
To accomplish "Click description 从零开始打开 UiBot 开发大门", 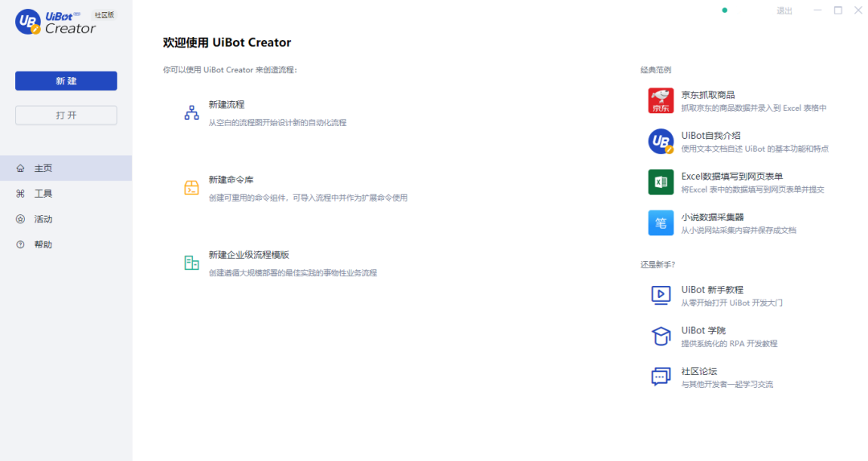I will coord(732,303).
